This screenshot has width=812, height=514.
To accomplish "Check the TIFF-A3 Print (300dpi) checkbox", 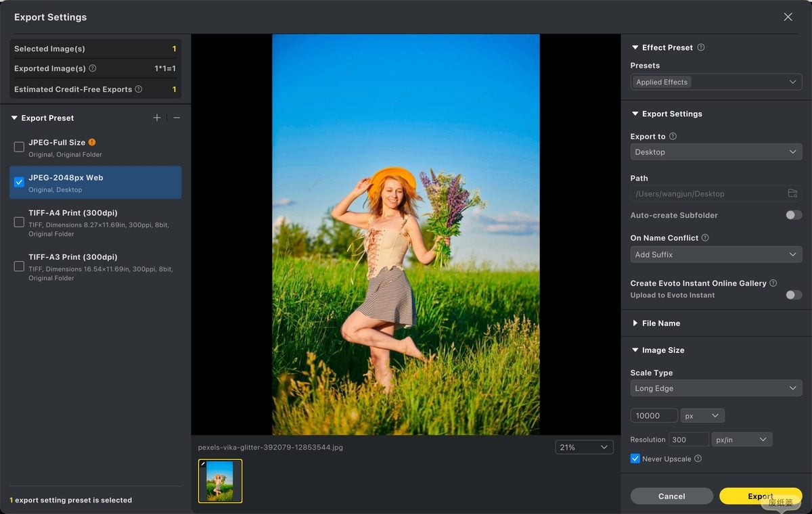I will click(x=19, y=266).
